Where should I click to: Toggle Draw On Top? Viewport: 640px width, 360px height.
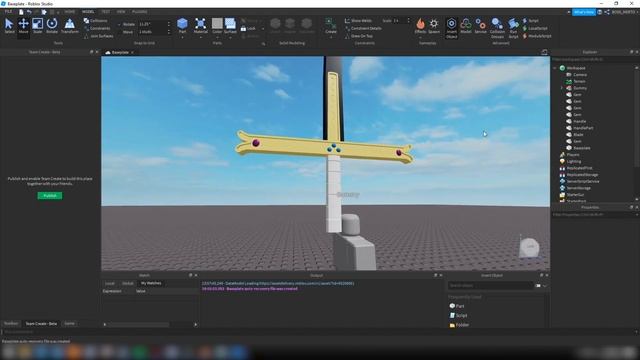click(359, 36)
